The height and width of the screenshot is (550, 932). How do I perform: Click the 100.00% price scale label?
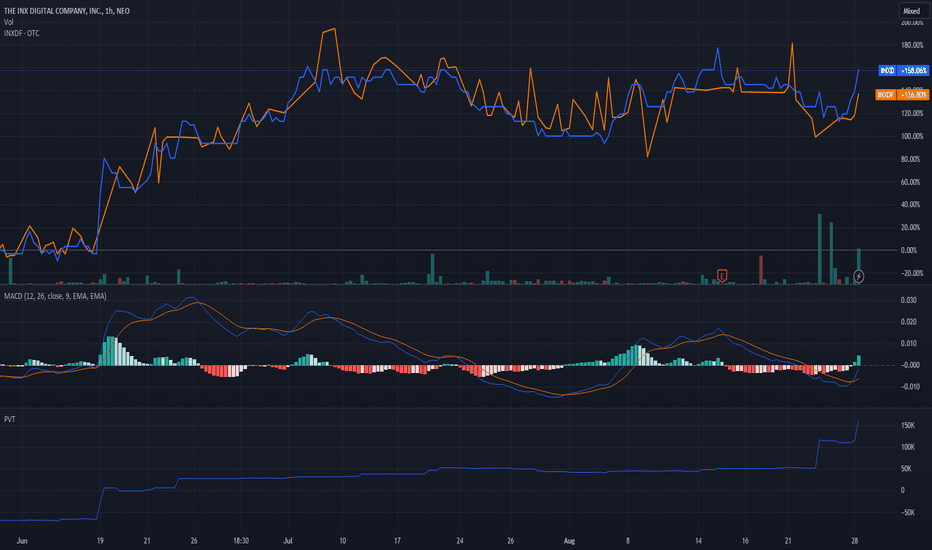point(911,136)
